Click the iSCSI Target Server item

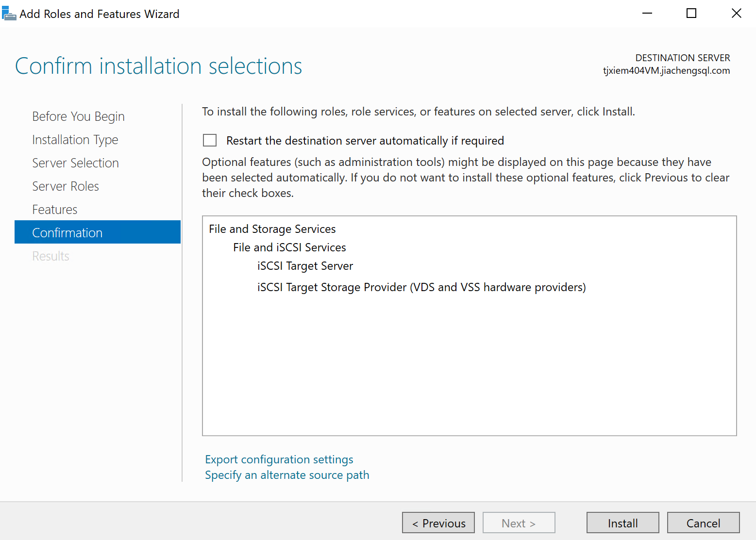(x=305, y=266)
